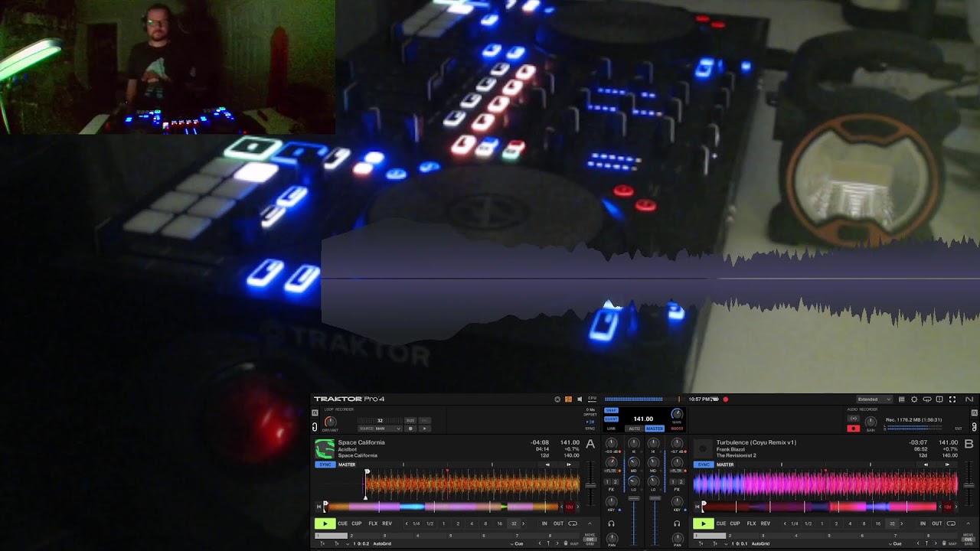Open the Extended layout dropdown

pos(874,399)
